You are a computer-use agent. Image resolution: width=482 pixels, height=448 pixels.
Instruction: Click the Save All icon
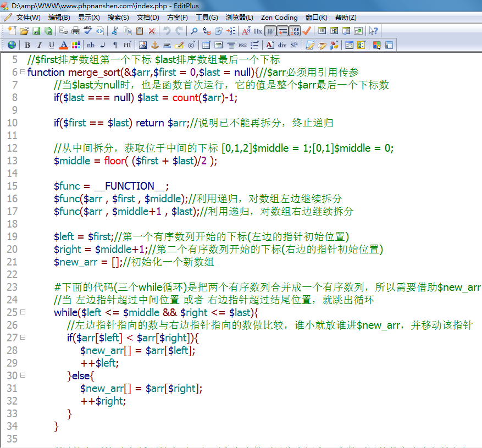point(48,31)
